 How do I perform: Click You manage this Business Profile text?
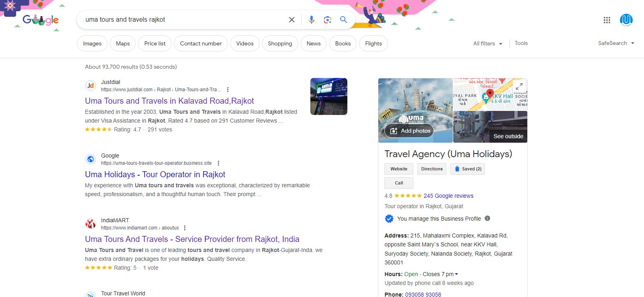pyautogui.click(x=439, y=219)
